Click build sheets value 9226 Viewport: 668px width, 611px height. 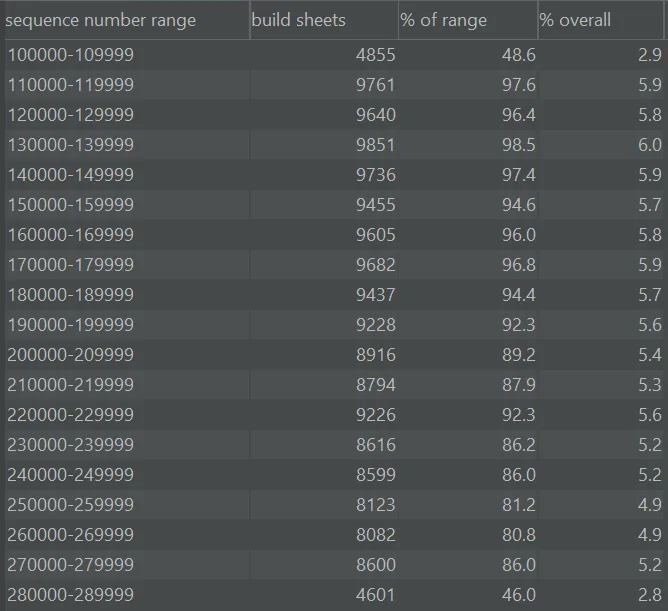pyautogui.click(x=376, y=415)
